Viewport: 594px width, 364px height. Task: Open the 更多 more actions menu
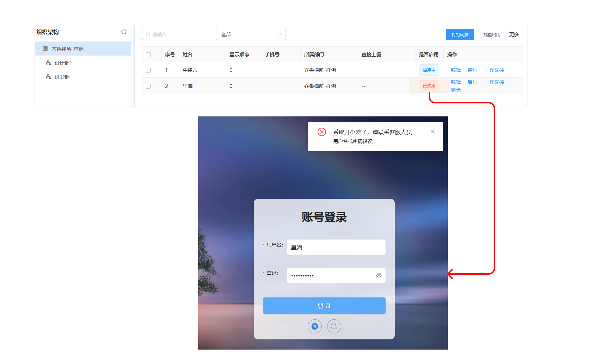point(514,34)
